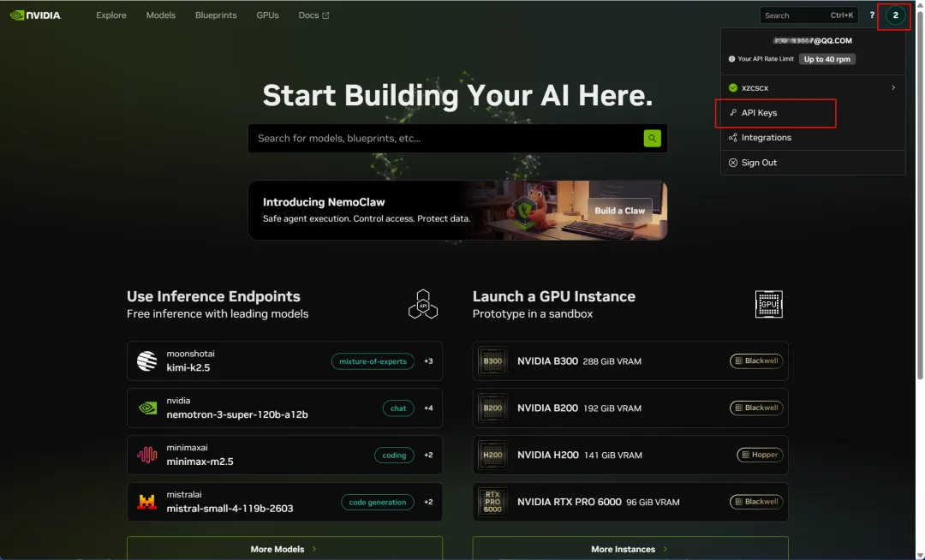Click the Sign Out circle icon
This screenshot has height=560, width=925.
(x=732, y=163)
